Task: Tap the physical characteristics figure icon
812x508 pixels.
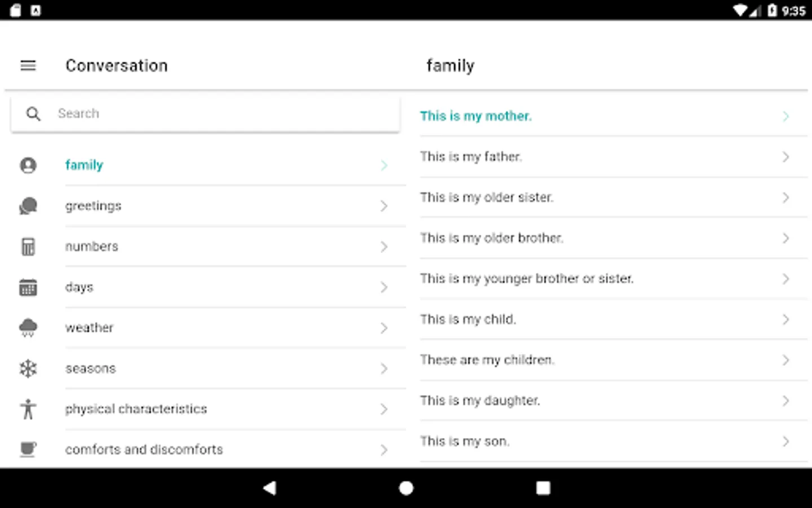Action: [28, 409]
